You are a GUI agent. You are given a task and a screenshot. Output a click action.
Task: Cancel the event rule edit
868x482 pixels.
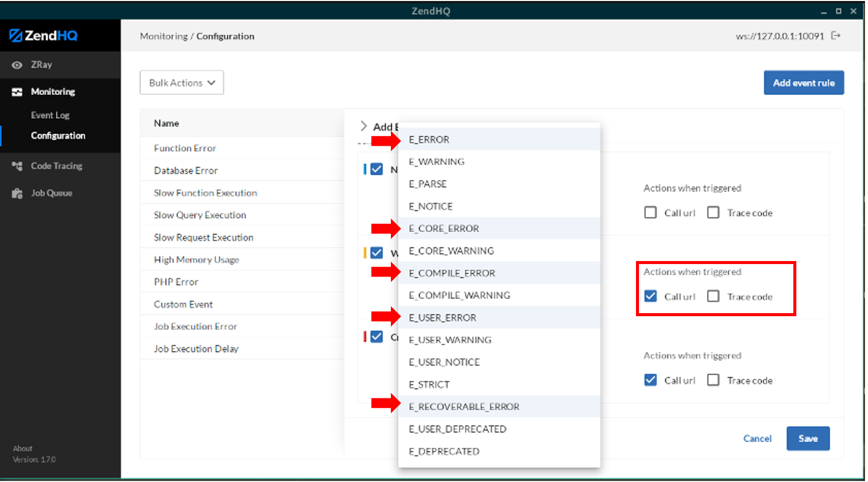coord(757,439)
